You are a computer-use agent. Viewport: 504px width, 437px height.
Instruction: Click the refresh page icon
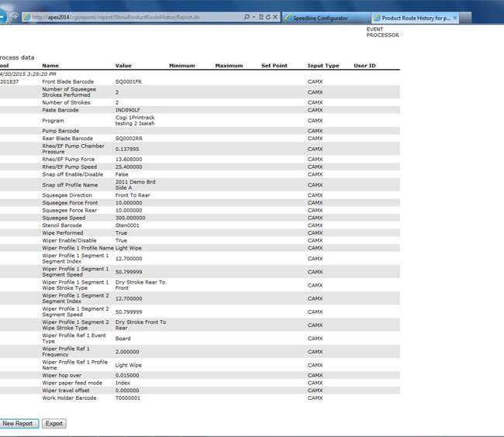pos(268,17)
